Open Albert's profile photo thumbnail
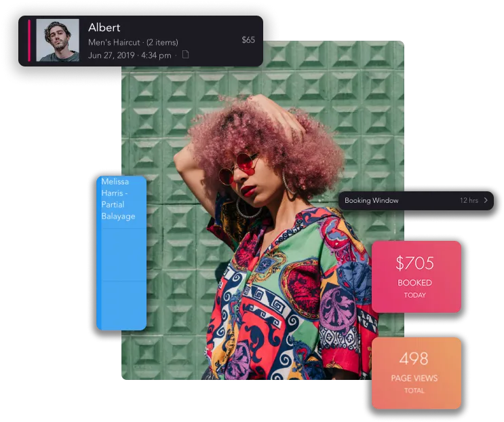 [58, 40]
